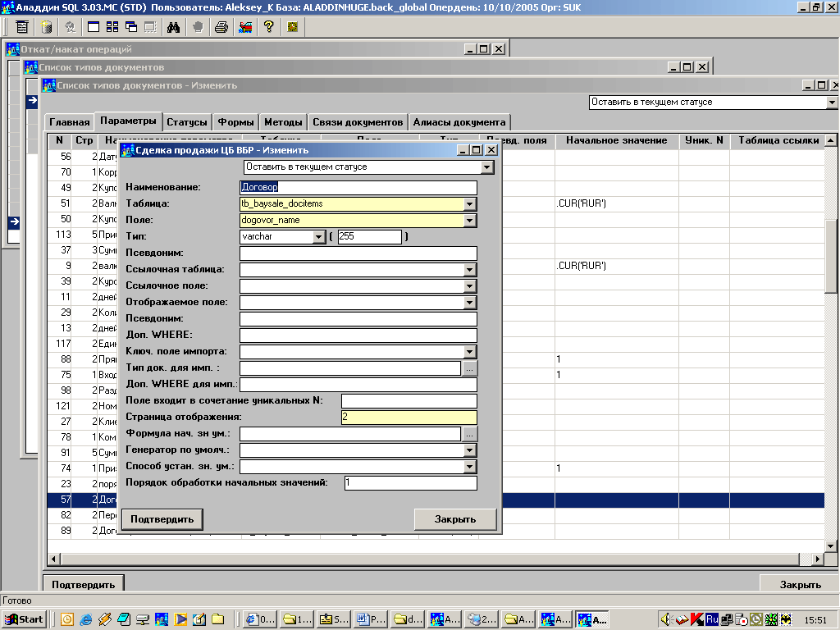The height and width of the screenshot is (630, 840).
Task: Expand the Таблица dropdown
Action: [x=470, y=204]
